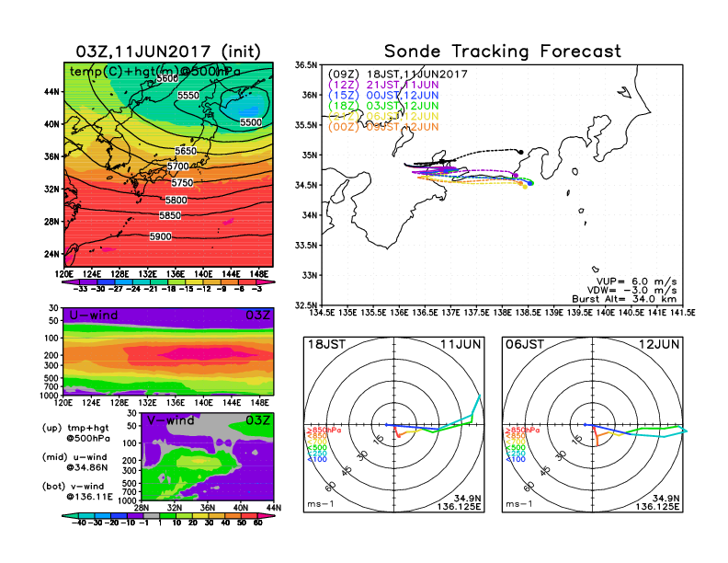Click the 5750 contour label over Japan
Image resolution: width=728 pixels, height=563 pixels.
pyautogui.click(x=182, y=183)
